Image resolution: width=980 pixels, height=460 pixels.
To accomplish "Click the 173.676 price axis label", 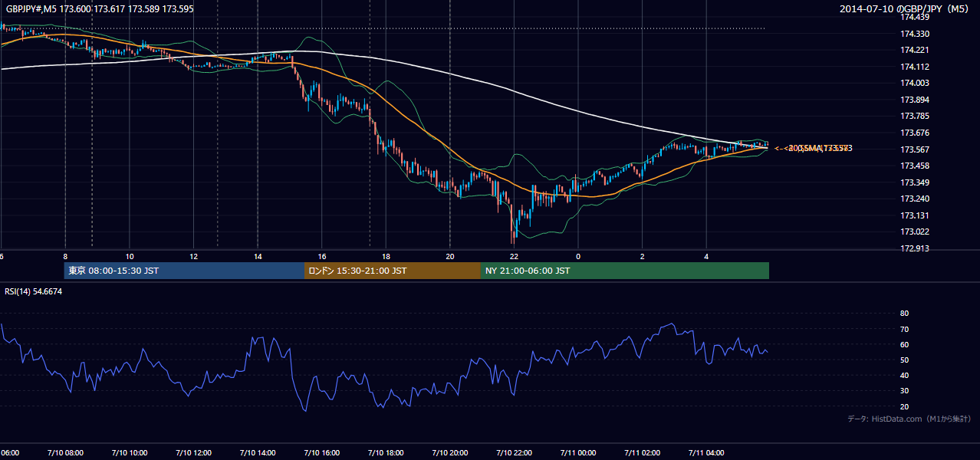I will (914, 133).
